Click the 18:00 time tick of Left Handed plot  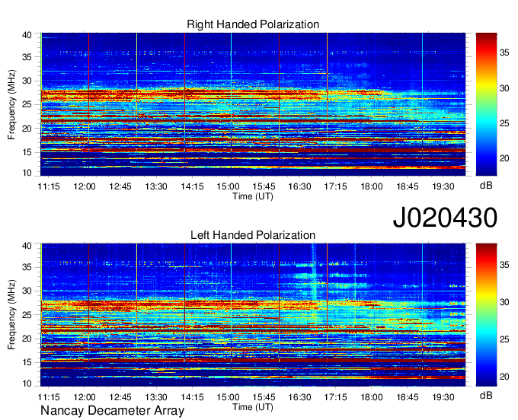click(x=372, y=397)
